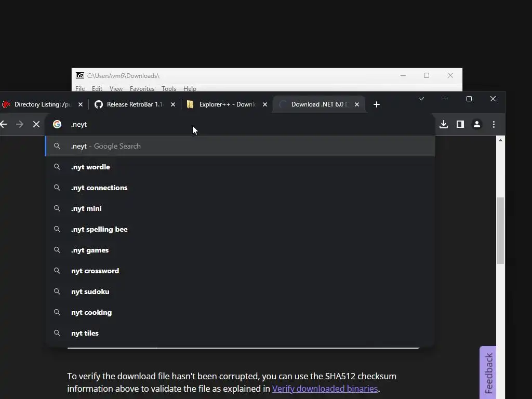
Task: Open the Chrome three-dot menu
Action: (494, 124)
